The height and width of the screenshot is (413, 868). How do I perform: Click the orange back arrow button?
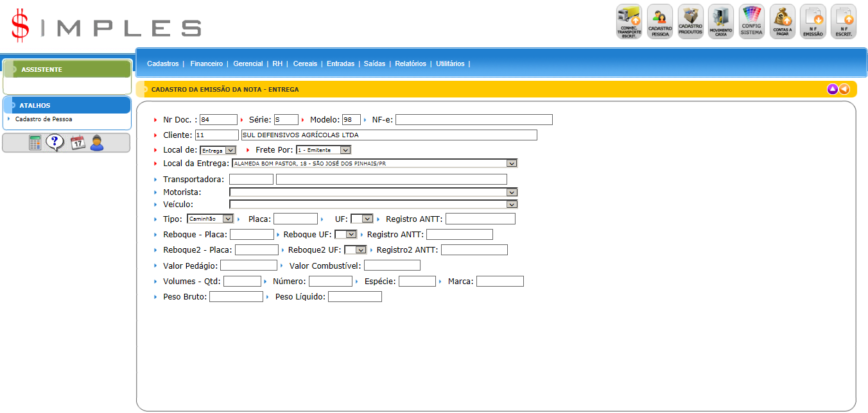click(844, 89)
